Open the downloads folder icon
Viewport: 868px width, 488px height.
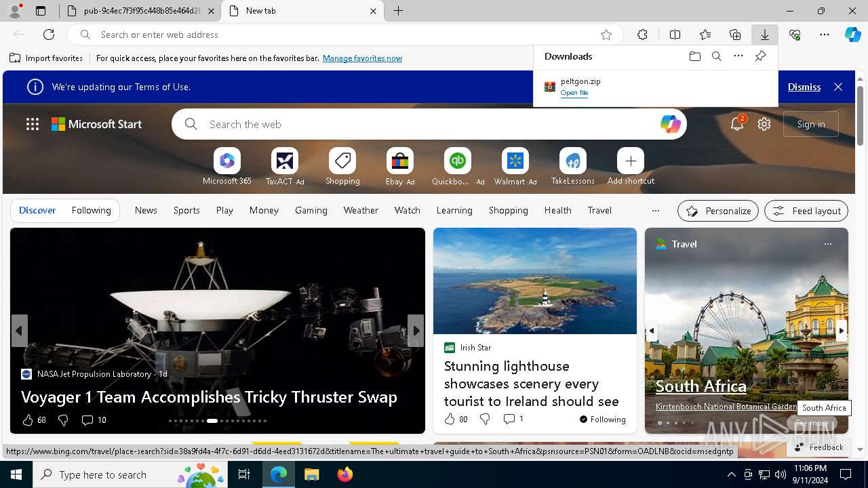[694, 56]
